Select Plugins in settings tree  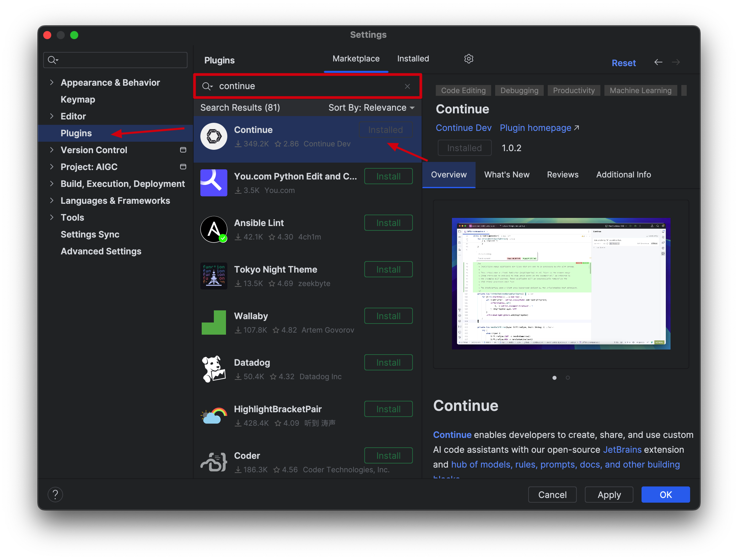click(x=115, y=133)
